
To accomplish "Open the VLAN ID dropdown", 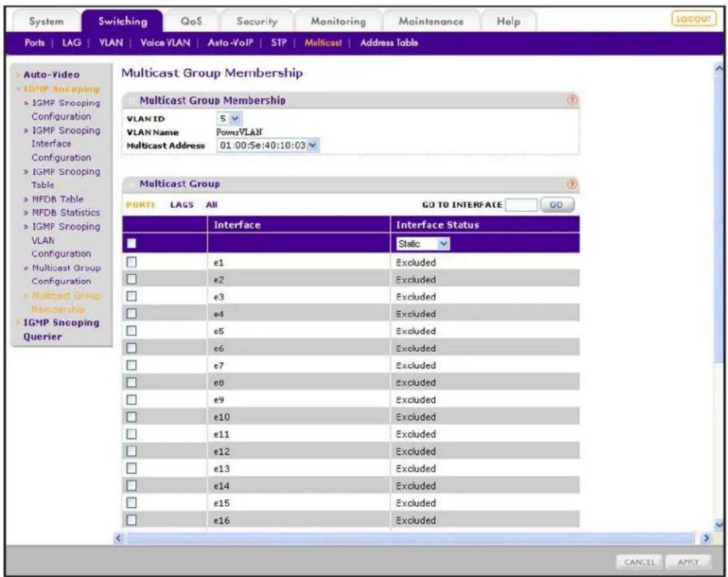I will 229,119.
